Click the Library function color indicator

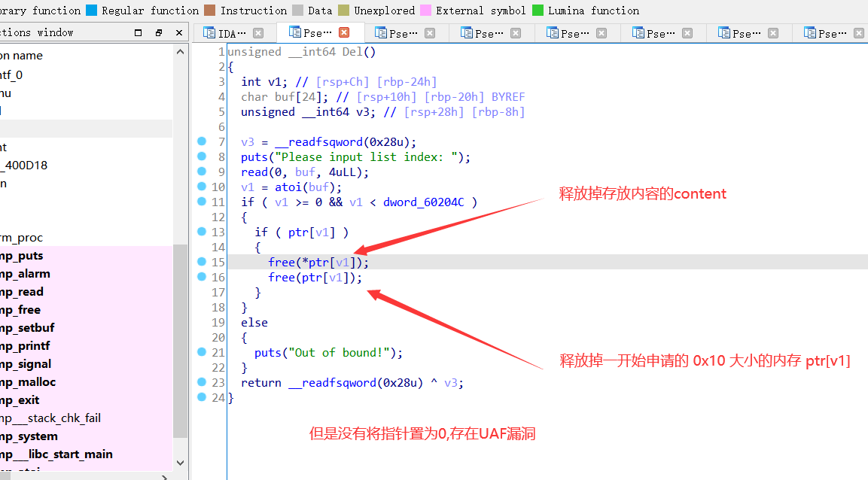(2, 11)
